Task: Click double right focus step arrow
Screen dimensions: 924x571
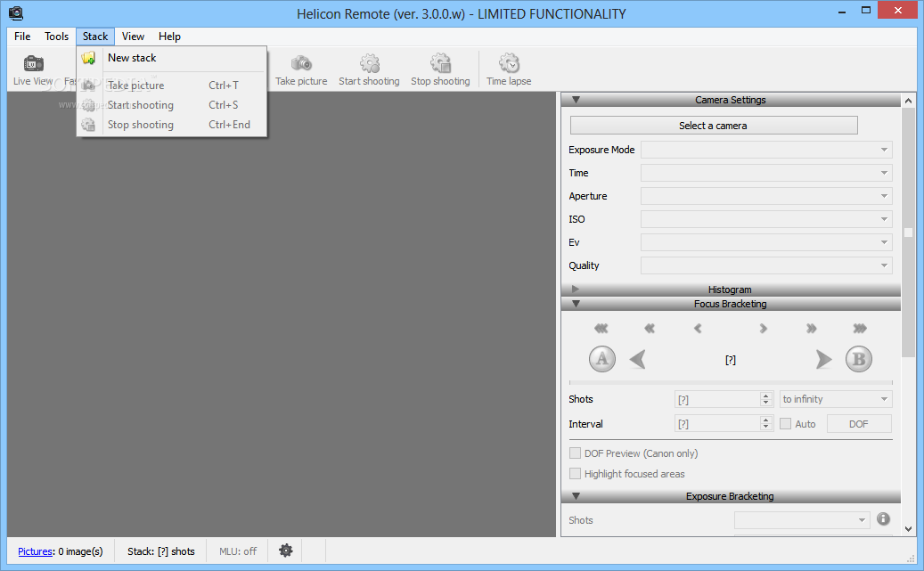Action: point(812,328)
